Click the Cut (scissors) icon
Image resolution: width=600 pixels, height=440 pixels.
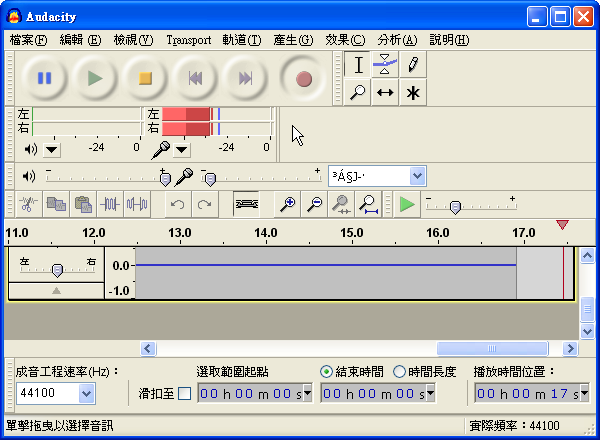29,204
